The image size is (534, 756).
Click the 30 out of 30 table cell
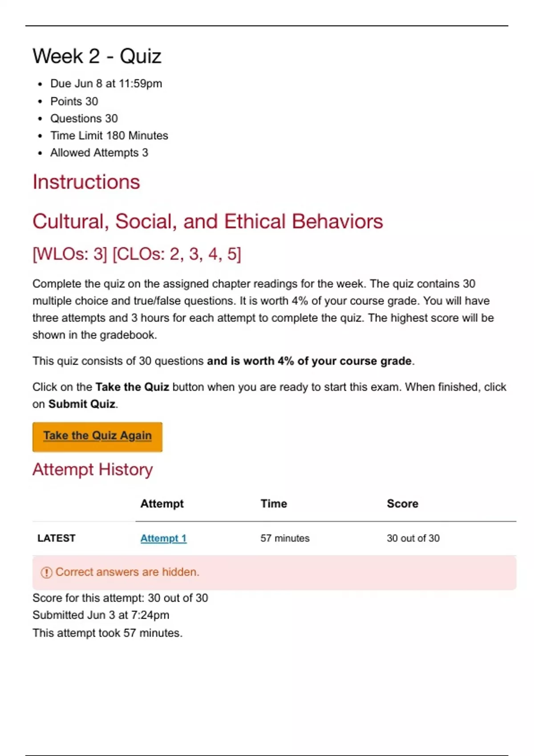pyautogui.click(x=413, y=538)
